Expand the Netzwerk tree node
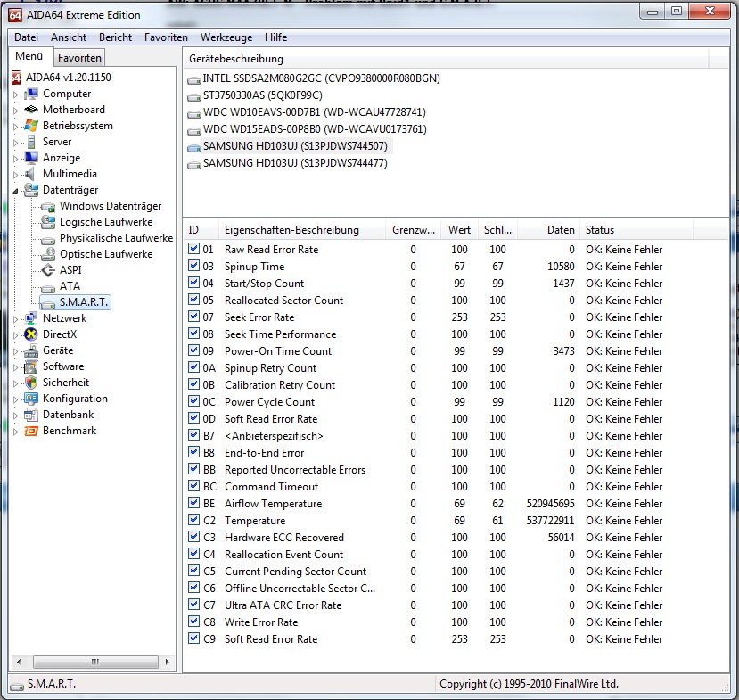Viewport: 739px width, 700px height. click(x=15, y=319)
